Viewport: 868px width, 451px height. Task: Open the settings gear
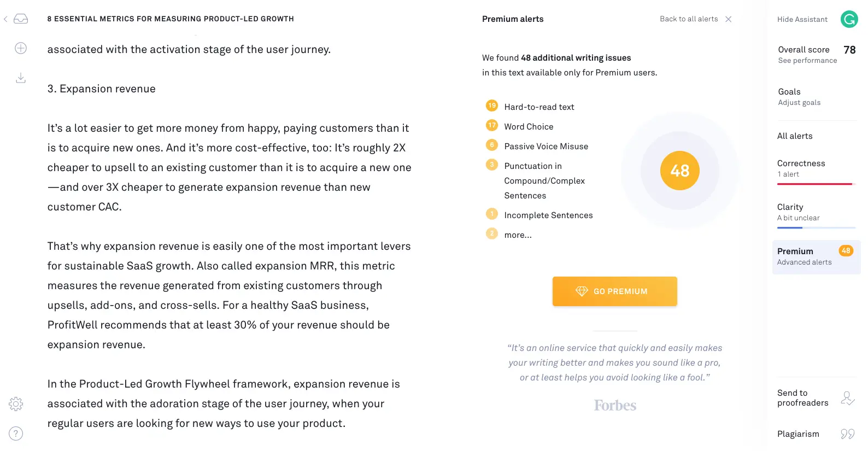(16, 404)
